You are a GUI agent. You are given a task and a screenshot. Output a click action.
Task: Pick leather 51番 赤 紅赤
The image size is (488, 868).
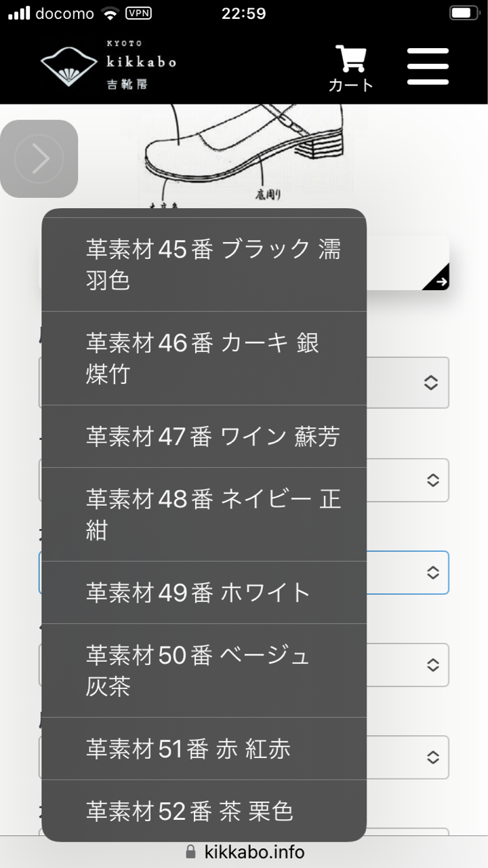tap(203, 748)
